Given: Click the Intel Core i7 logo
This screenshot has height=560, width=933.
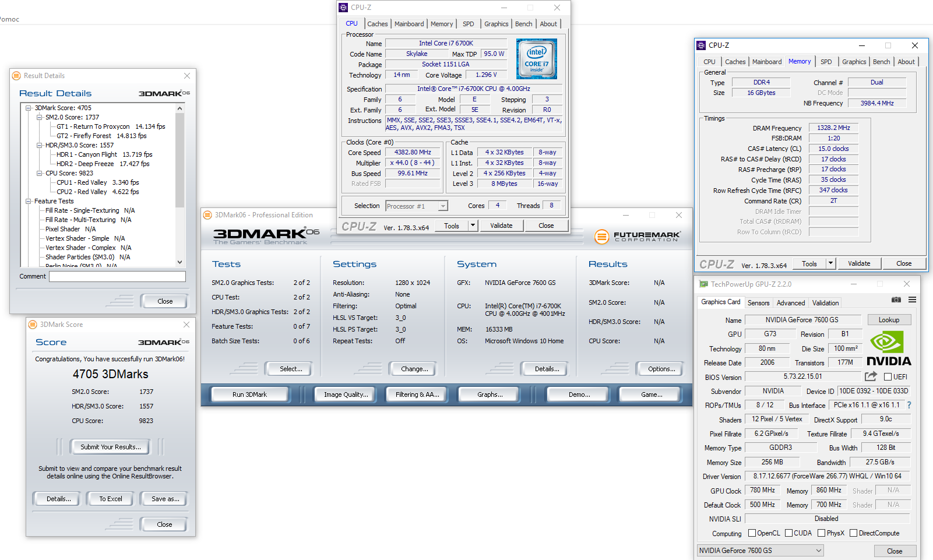Looking at the screenshot, I should (x=536, y=59).
